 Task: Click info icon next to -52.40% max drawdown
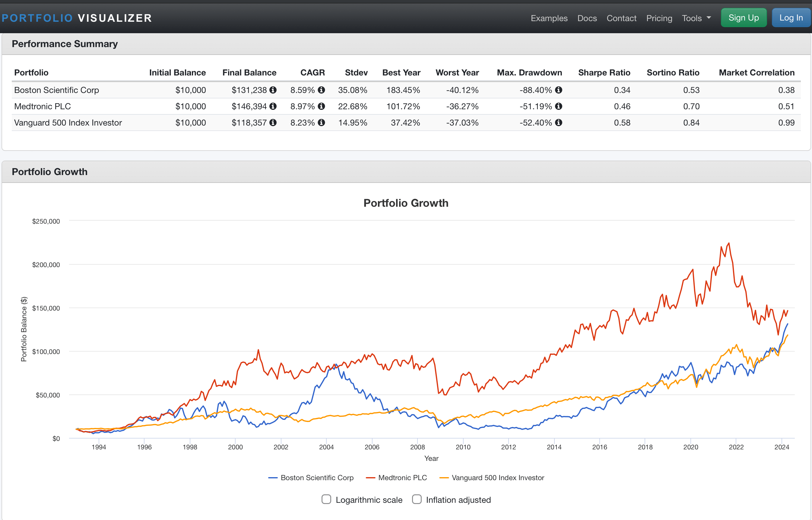pyautogui.click(x=559, y=123)
